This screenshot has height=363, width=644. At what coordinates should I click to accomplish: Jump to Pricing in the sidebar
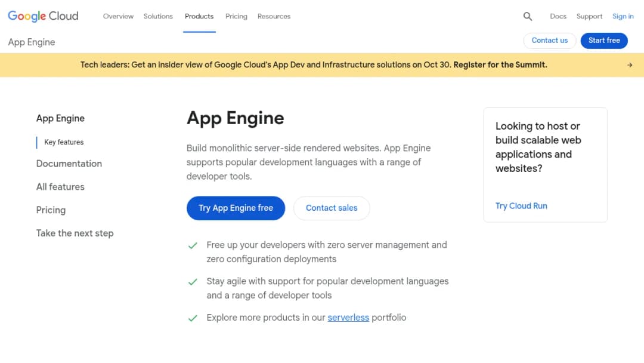(x=51, y=210)
